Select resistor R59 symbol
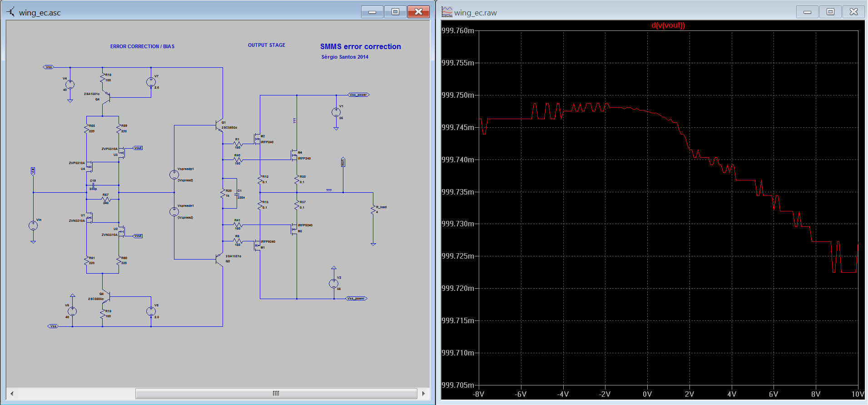Screen dimensions: 868x405 (x=119, y=129)
